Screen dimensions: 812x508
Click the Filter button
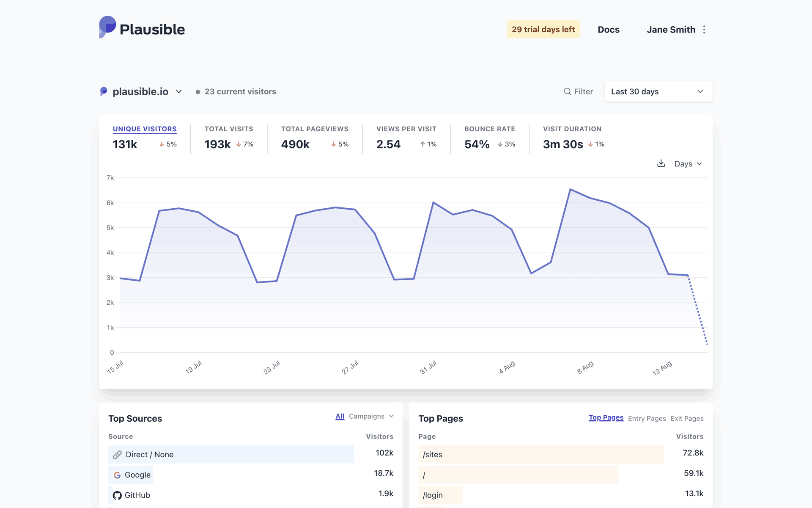[578, 91]
